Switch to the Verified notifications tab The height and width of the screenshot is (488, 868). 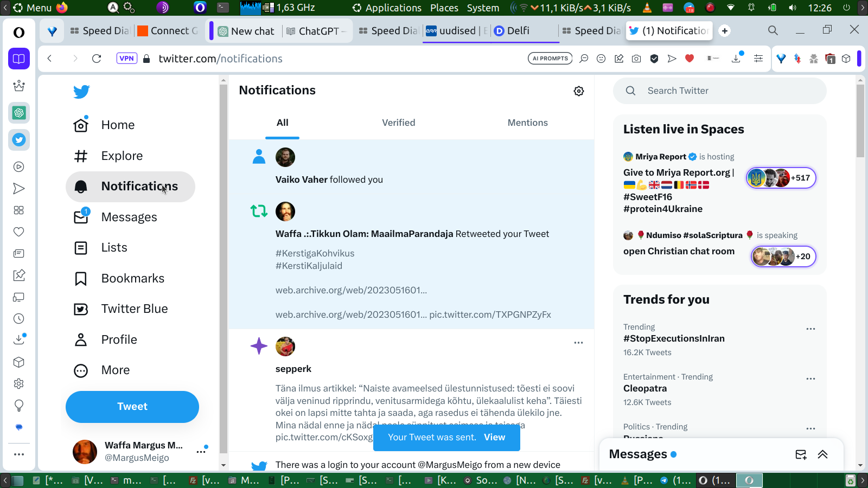click(x=398, y=123)
